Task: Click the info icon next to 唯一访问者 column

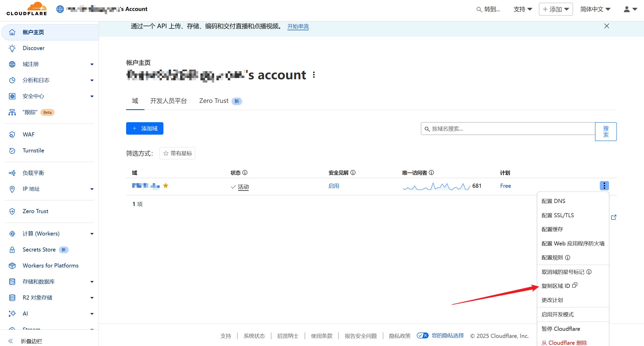Action: (431, 173)
